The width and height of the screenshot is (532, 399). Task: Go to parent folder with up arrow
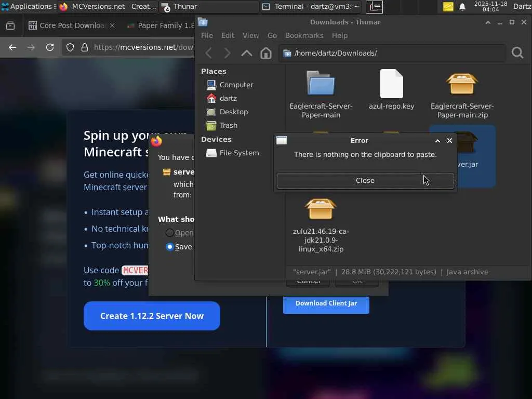pos(247,54)
